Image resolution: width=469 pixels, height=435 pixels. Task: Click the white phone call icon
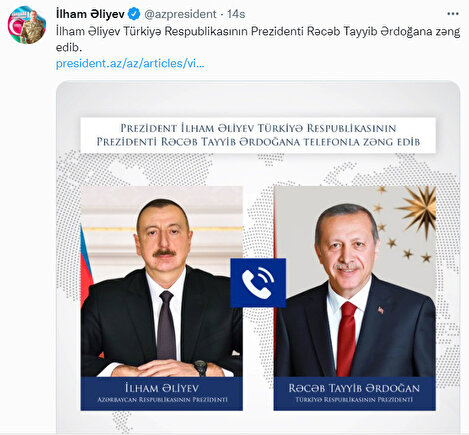click(x=258, y=283)
